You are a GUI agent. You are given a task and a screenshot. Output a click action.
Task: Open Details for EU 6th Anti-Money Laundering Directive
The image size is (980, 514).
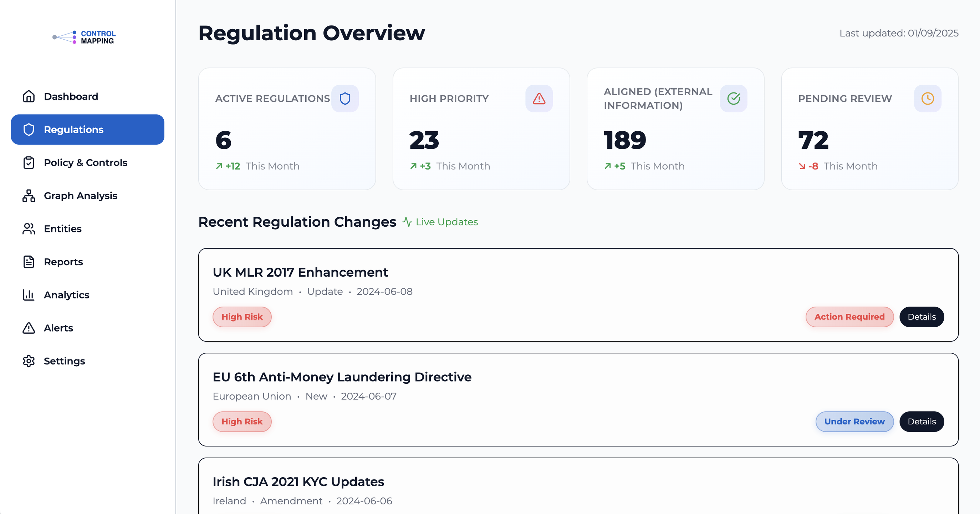[x=921, y=422]
